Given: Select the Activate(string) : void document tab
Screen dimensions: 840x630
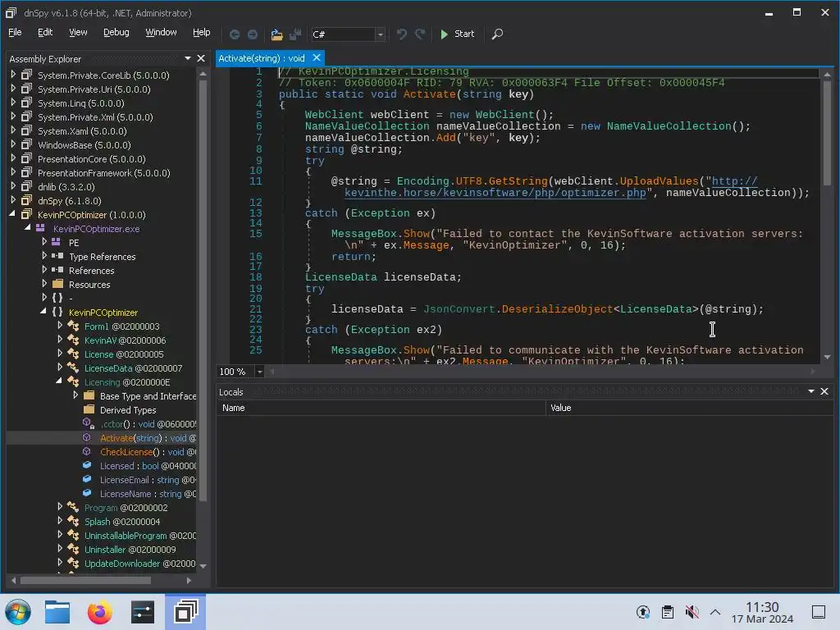Looking at the screenshot, I should pos(262,58).
